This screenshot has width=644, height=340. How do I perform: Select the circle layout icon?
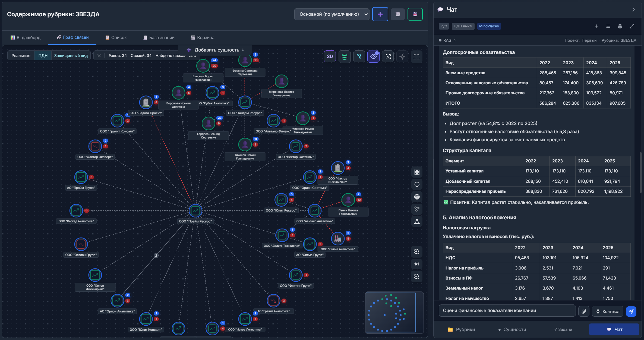coord(417,184)
